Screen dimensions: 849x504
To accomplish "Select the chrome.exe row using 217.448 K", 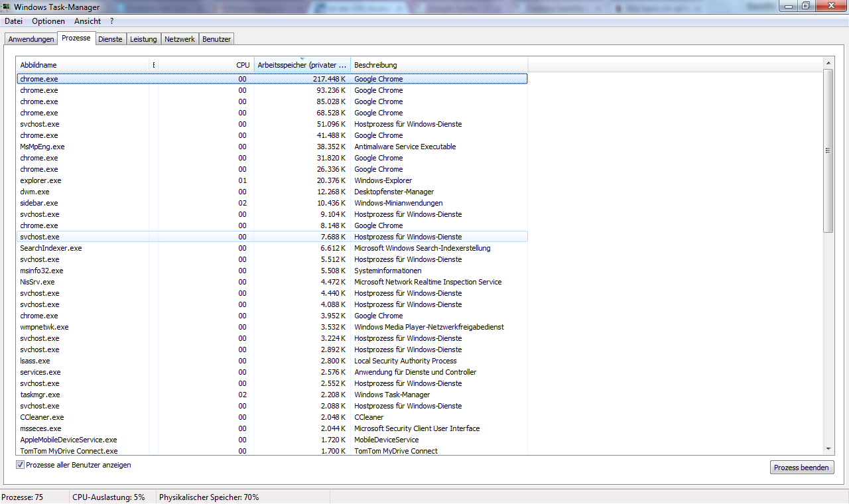I will (272, 79).
